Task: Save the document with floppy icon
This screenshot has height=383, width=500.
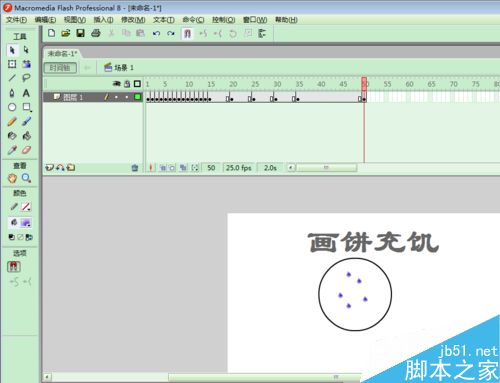Action: [x=80, y=33]
